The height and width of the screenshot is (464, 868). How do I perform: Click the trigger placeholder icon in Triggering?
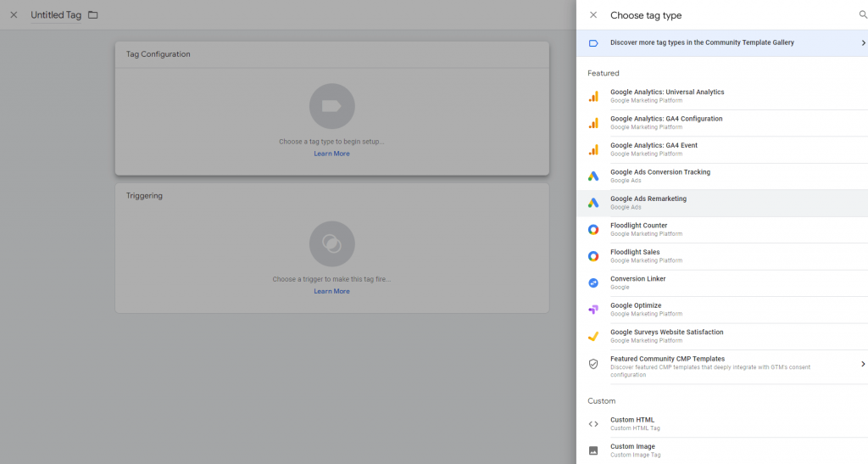point(331,244)
